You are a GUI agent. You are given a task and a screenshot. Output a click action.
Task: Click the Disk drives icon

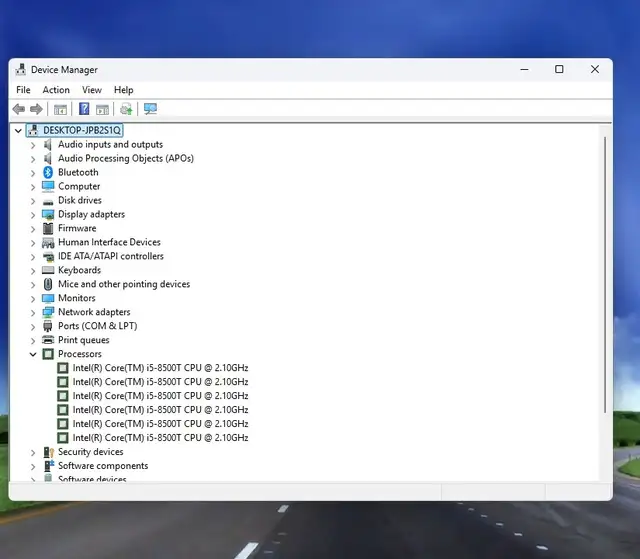pos(48,202)
